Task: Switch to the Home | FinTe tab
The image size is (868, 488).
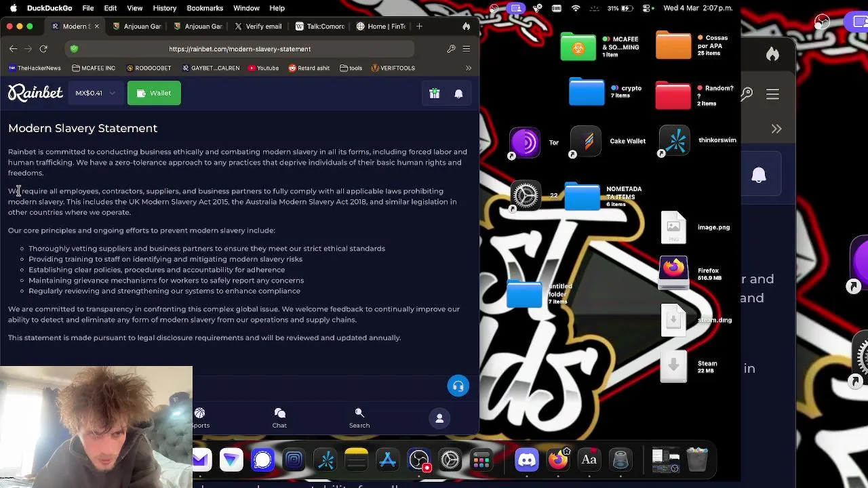Action: pos(381,26)
